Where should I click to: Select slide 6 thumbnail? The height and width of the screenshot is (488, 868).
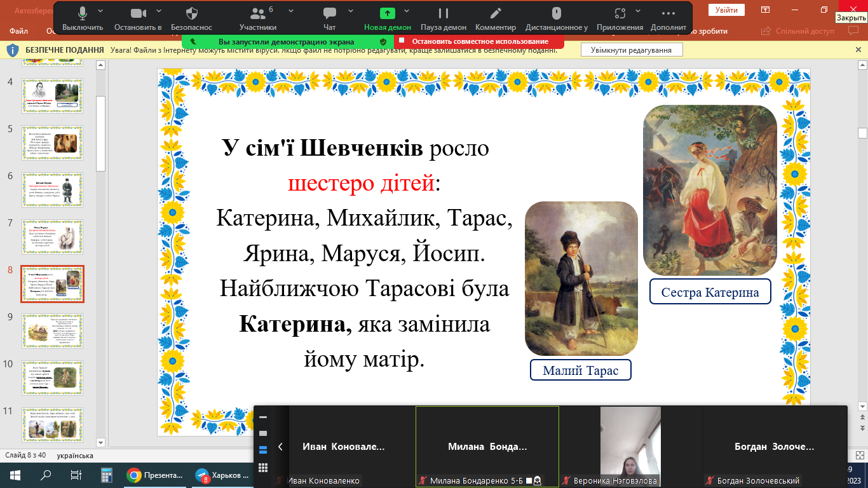pos(52,190)
